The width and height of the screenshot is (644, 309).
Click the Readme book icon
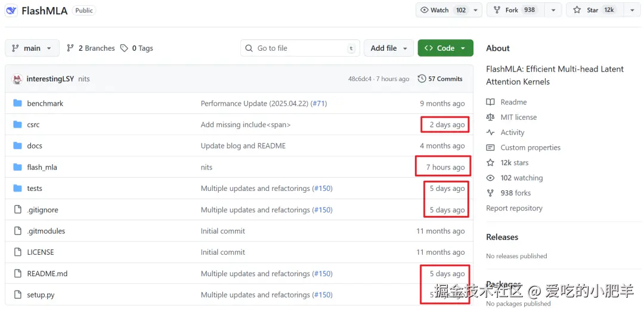490,103
